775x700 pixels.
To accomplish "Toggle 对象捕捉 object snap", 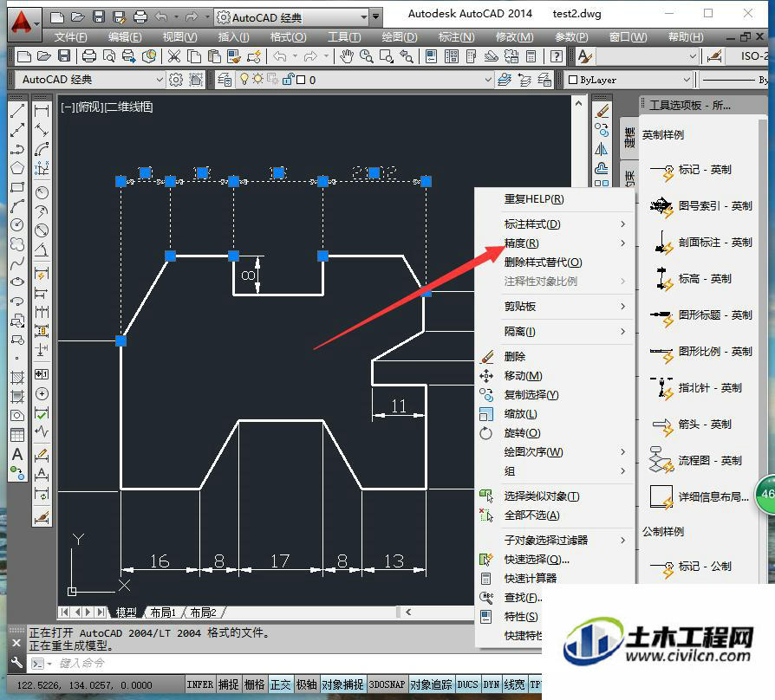I will pos(342,684).
